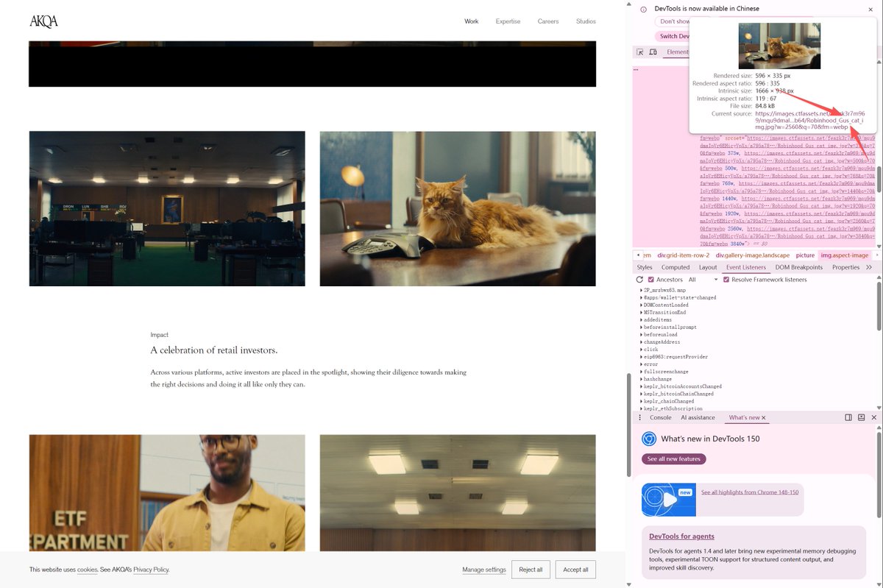Image resolution: width=883 pixels, height=588 pixels.
Task: Expand the click event listener
Action: coord(650,350)
